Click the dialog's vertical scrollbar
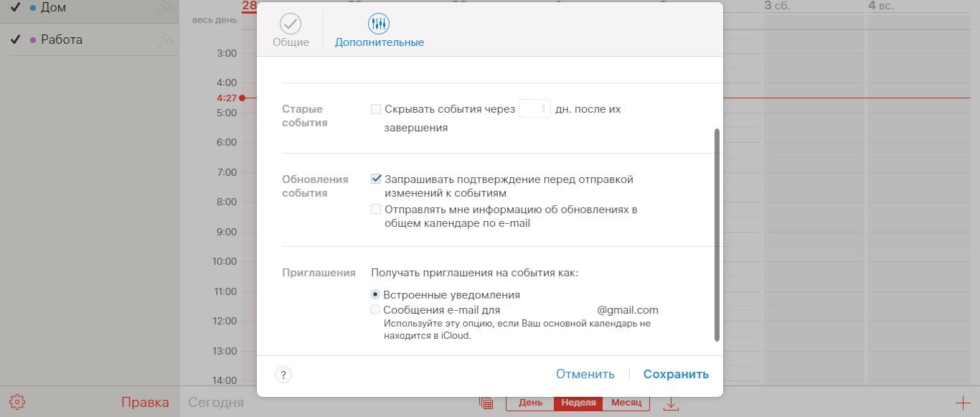 (x=717, y=235)
